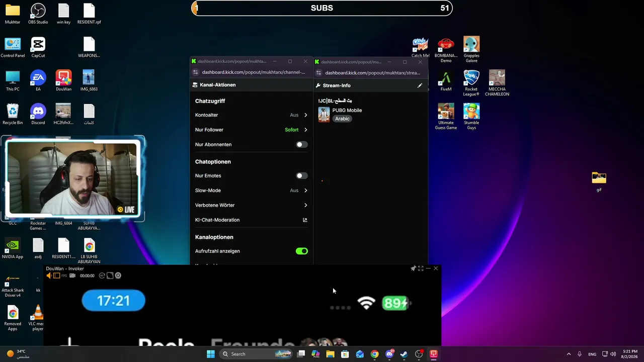Select the MECCHA CHAMELEON desktop shortcut
Screen dimensions: 644x362
pos(497,83)
